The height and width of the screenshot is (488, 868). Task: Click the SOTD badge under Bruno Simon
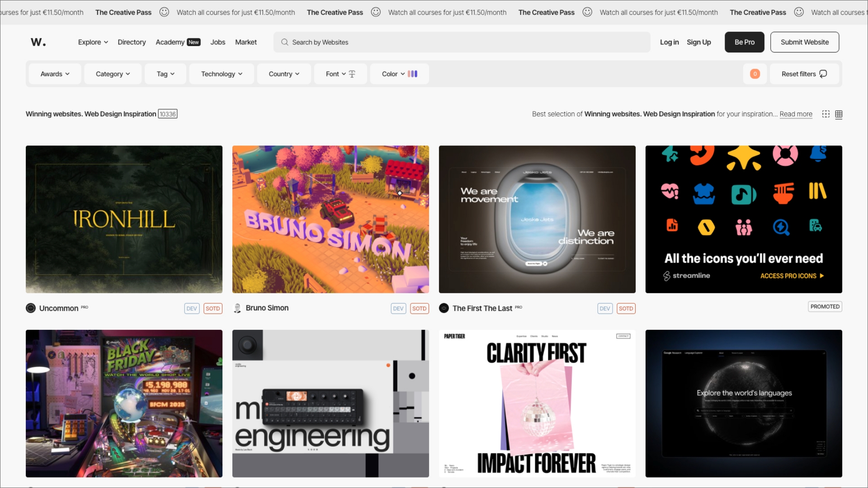pos(419,309)
